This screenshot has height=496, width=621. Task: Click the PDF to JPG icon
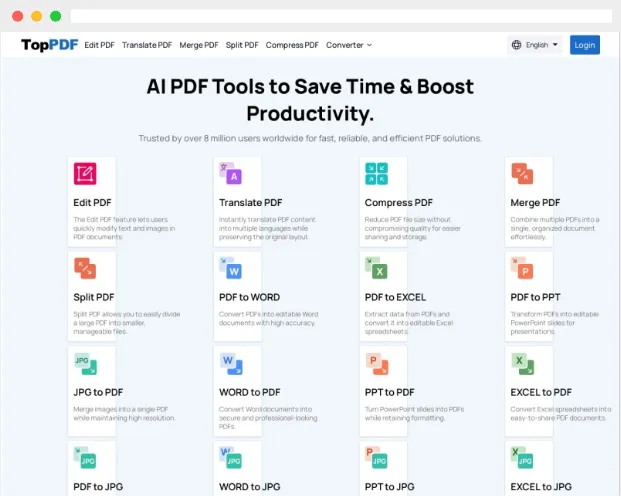[x=85, y=458]
